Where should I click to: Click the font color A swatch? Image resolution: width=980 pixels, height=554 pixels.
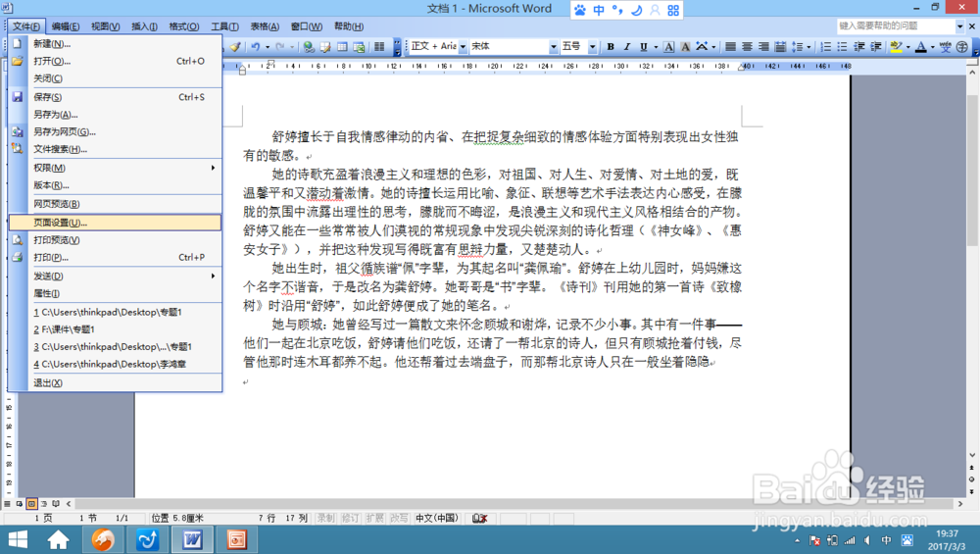click(x=920, y=47)
